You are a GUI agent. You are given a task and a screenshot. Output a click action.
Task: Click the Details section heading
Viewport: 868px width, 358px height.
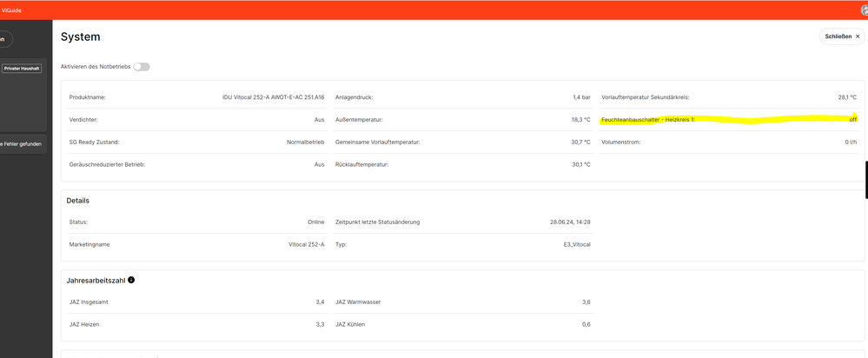click(x=78, y=201)
